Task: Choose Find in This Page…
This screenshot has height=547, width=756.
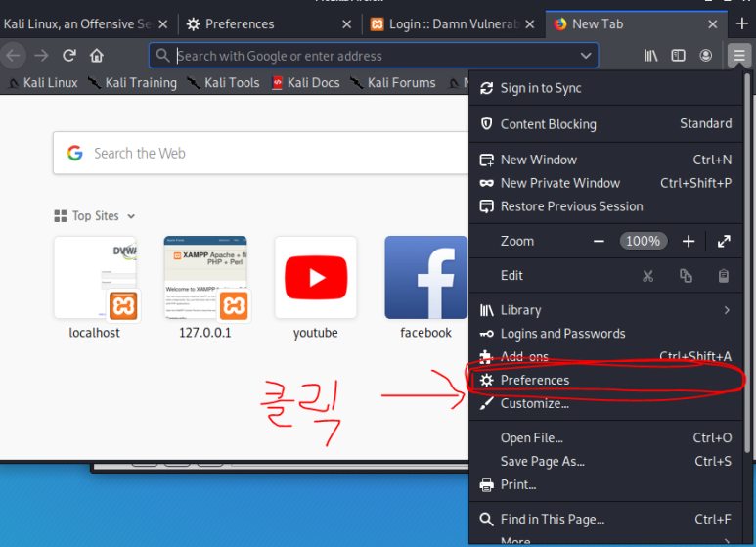Action: (605, 520)
